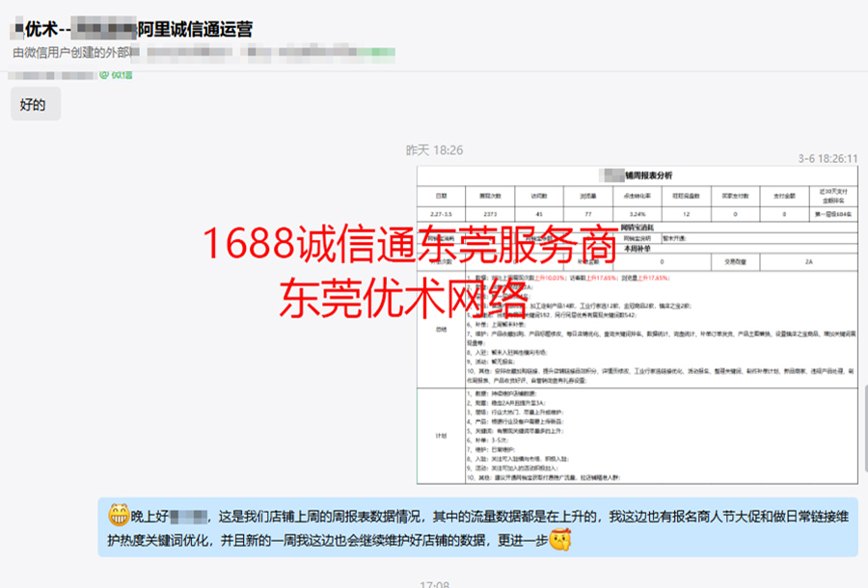Image resolution: width=868 pixels, height=588 pixels.
Task: Click the 2373 impressions cell in the report
Action: click(x=490, y=214)
